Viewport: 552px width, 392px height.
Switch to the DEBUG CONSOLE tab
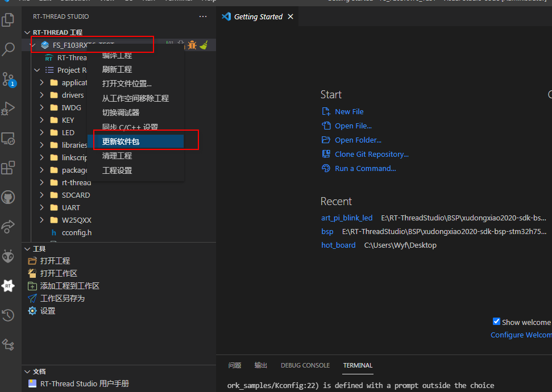click(305, 365)
